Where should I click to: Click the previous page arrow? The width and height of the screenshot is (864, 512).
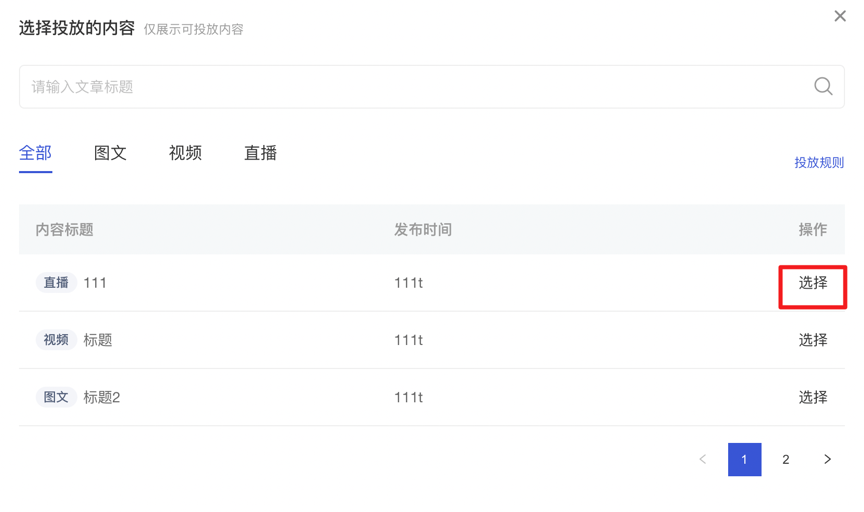tap(703, 459)
